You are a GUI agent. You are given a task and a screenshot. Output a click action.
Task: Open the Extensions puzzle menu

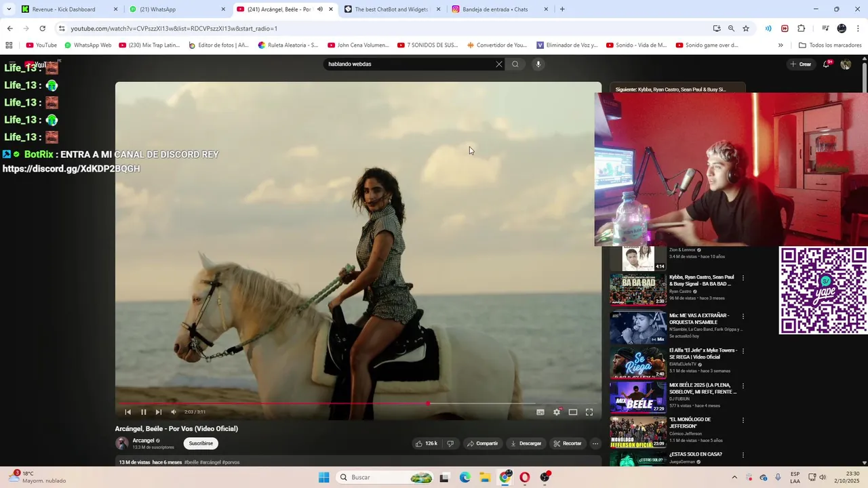801,28
